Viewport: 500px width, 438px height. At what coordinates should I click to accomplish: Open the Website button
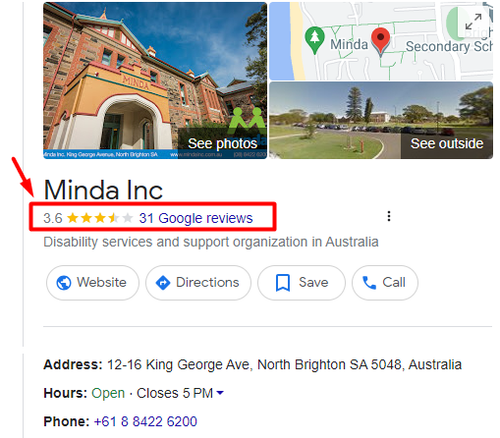[92, 283]
